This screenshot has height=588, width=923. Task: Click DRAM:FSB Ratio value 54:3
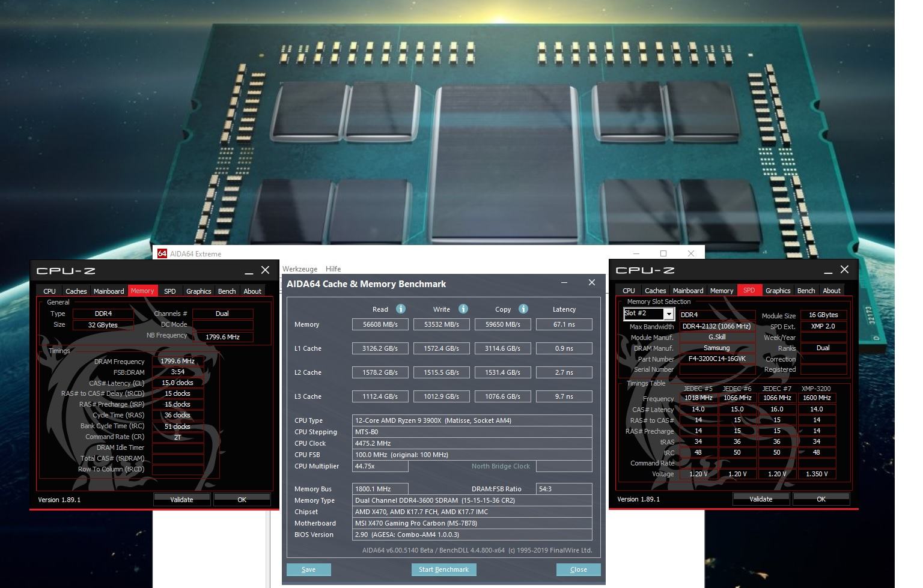(x=564, y=489)
